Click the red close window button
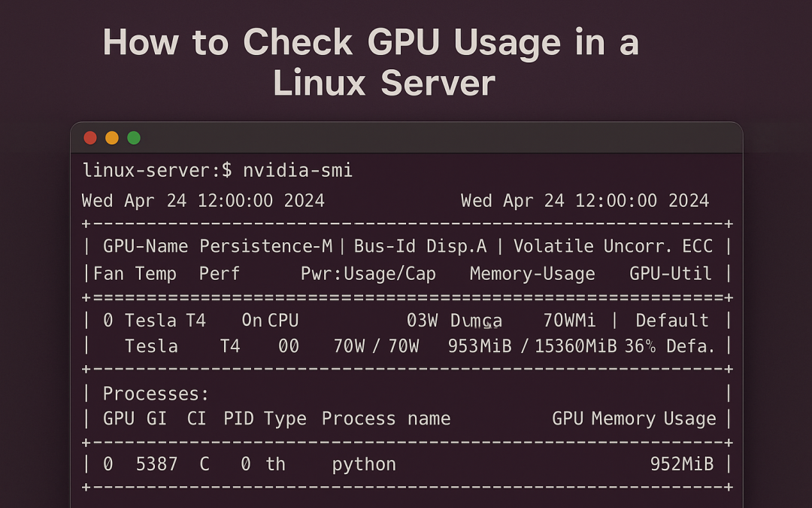Screen dimensions: 812x508 point(90,138)
